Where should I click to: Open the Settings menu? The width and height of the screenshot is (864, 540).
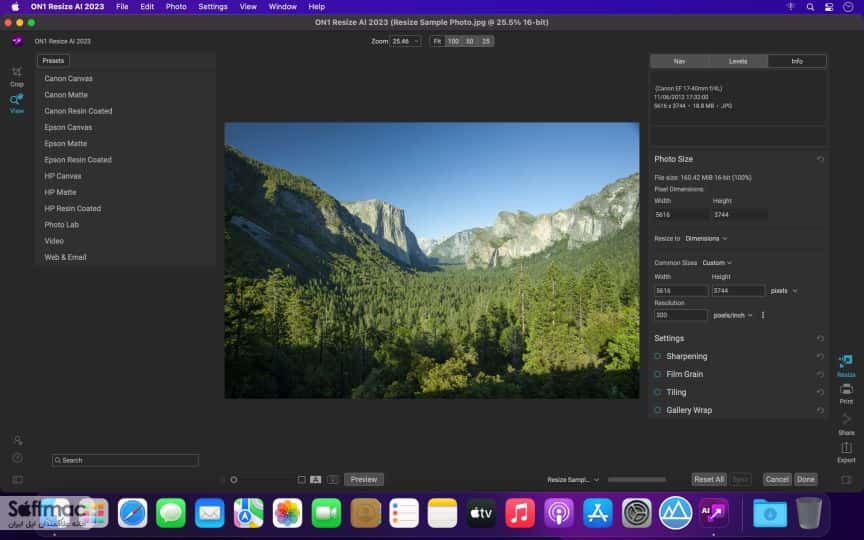pyautogui.click(x=213, y=7)
